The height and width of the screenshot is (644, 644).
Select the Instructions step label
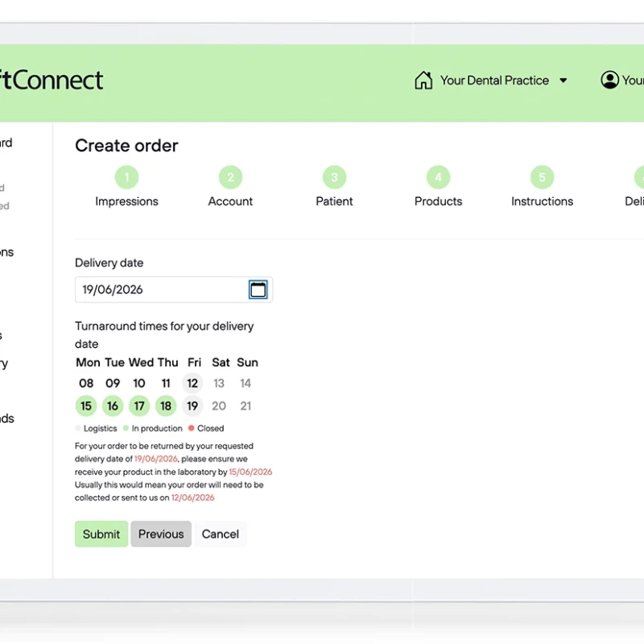point(542,201)
